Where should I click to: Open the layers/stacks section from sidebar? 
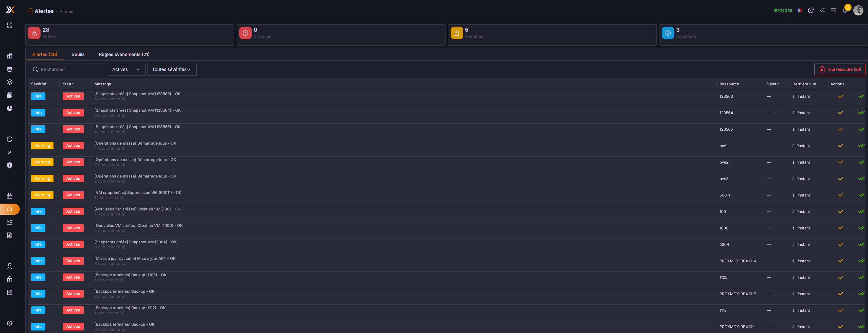pyautogui.click(x=9, y=82)
